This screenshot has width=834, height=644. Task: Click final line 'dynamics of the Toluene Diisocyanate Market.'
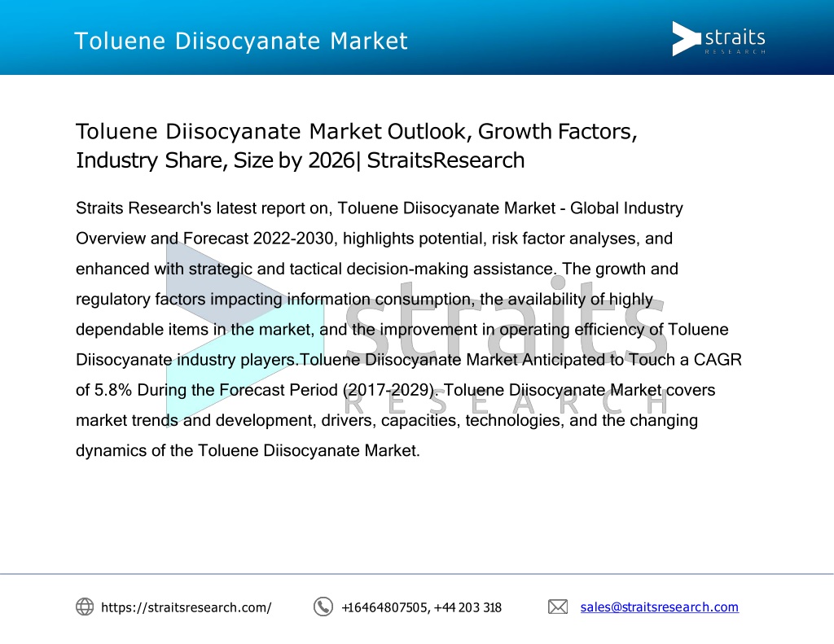[248, 450]
